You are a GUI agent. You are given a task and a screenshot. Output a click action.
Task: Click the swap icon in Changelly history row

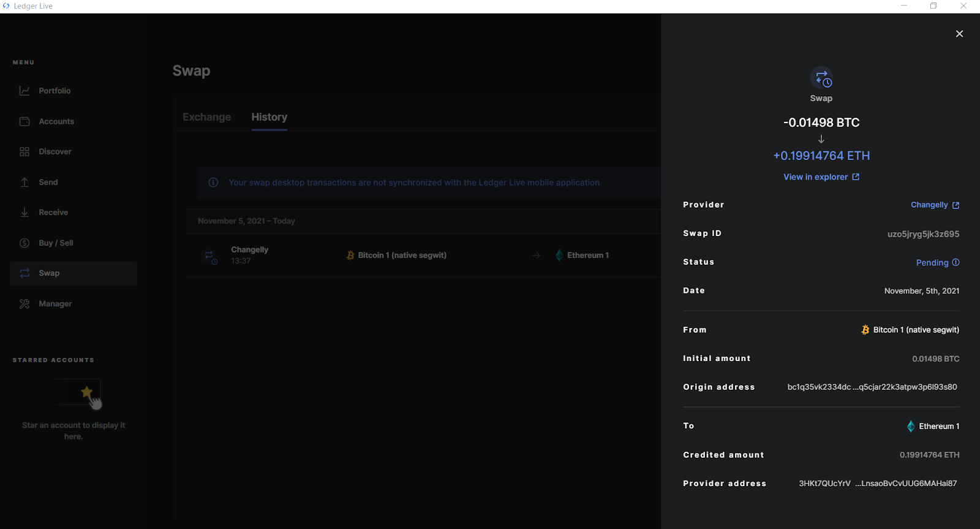pyautogui.click(x=209, y=256)
